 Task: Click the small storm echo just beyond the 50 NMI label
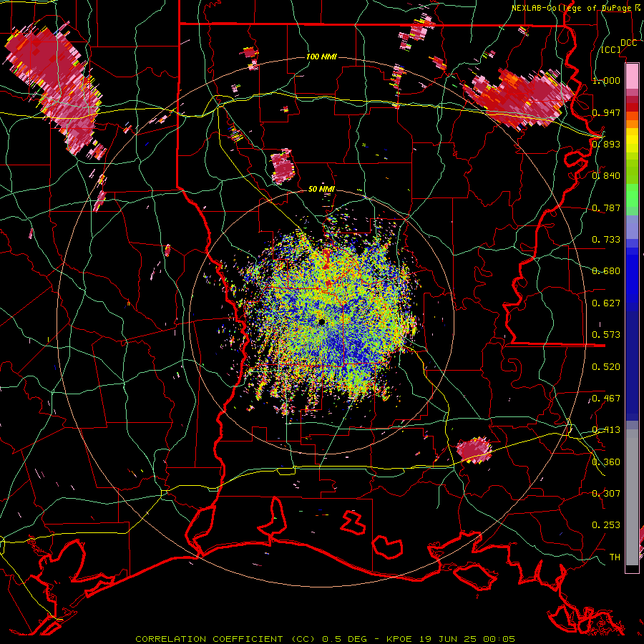tap(283, 166)
